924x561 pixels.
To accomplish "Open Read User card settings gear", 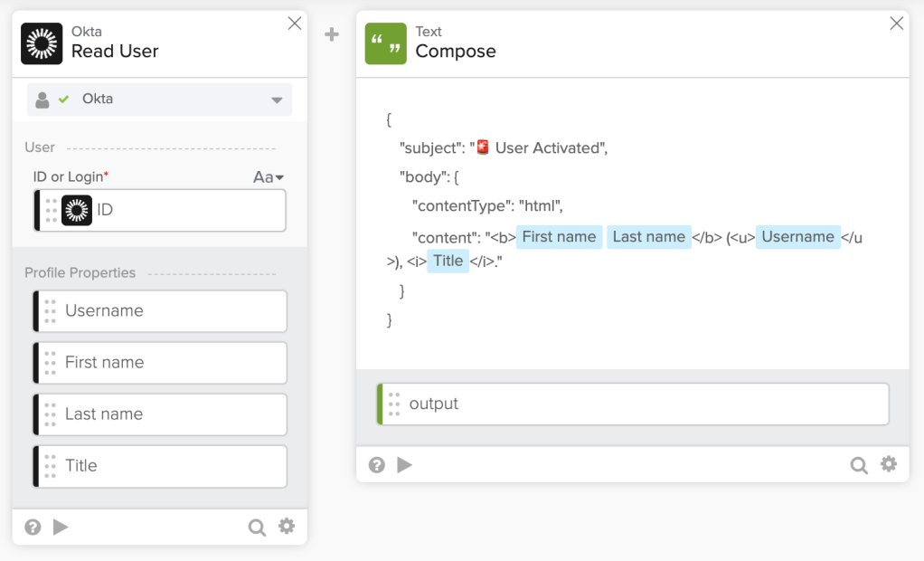I will coord(287,526).
